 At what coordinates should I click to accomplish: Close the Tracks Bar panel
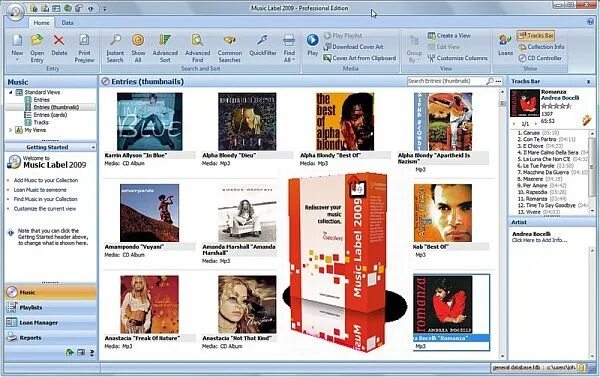[x=589, y=82]
